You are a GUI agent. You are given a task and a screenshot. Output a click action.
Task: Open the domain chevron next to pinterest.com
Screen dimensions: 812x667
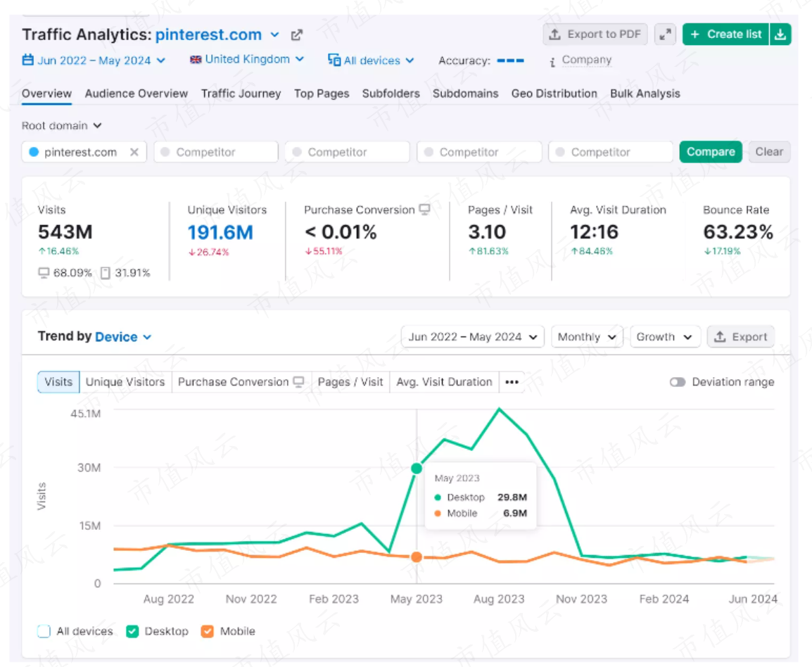coord(275,35)
